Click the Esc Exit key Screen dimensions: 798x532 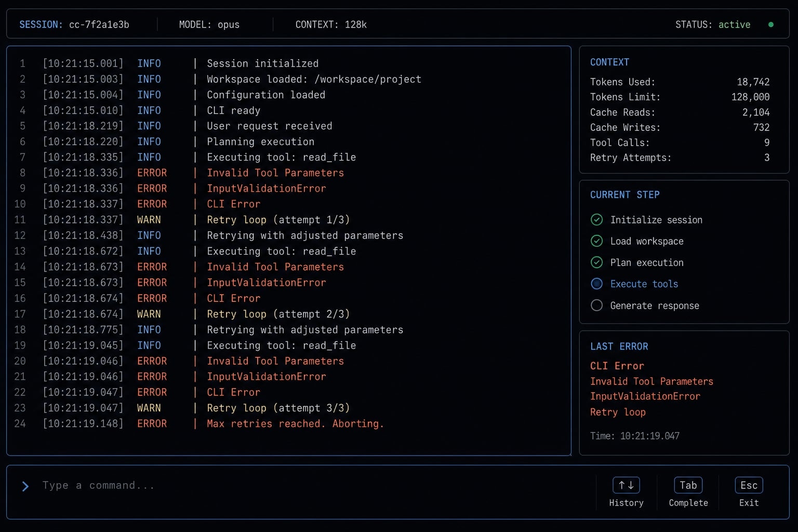(x=749, y=485)
